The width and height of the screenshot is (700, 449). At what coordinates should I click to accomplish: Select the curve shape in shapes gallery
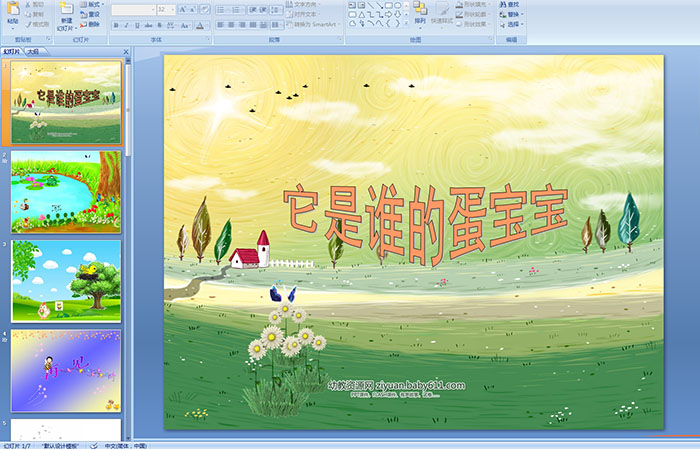tap(379, 24)
